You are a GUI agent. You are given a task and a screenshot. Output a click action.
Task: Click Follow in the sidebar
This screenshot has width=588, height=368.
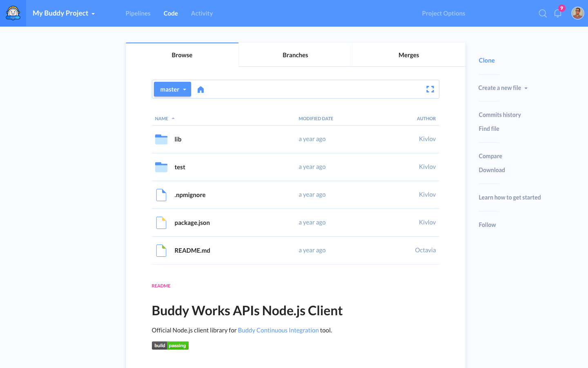(x=487, y=225)
